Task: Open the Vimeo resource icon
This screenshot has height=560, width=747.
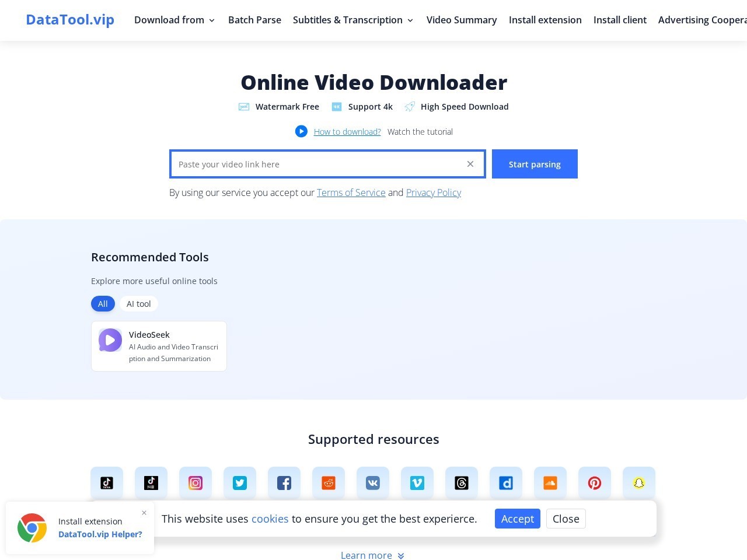Action: tap(417, 483)
